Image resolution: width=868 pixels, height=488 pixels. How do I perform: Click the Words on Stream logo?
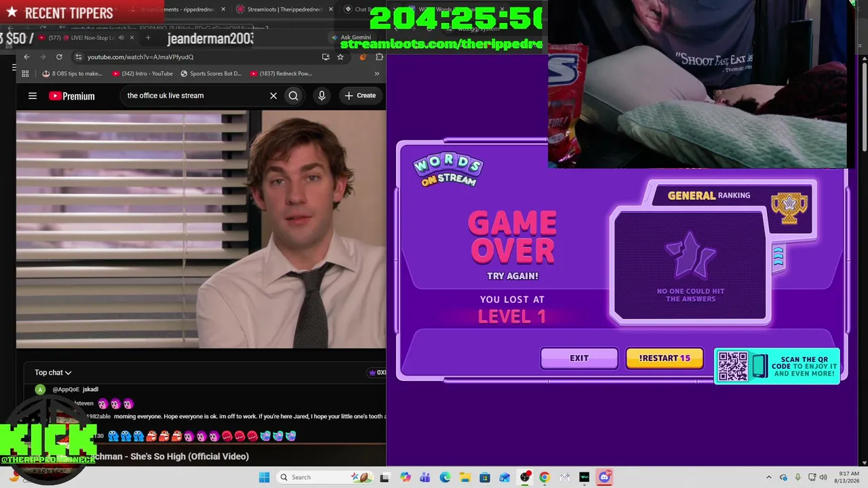448,170
